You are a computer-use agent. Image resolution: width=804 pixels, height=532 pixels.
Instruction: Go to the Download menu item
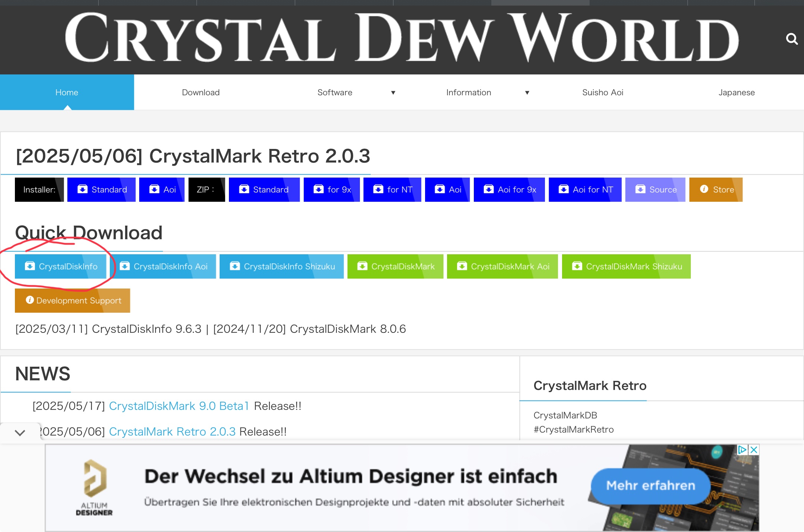201,93
